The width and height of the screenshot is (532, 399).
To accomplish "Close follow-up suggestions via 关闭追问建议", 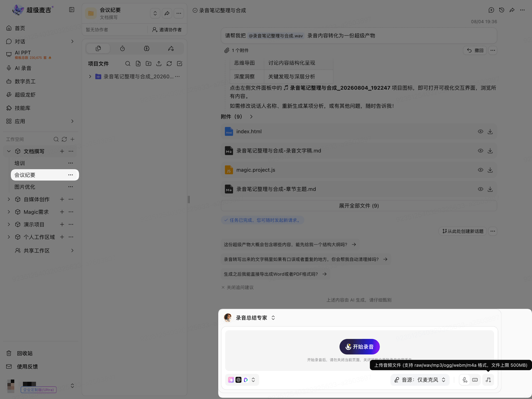I will click(x=237, y=287).
